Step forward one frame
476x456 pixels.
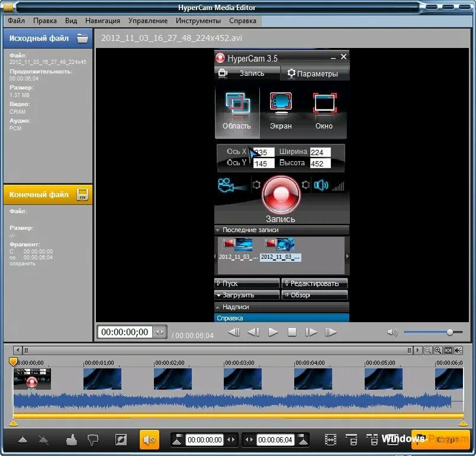pyautogui.click(x=311, y=332)
